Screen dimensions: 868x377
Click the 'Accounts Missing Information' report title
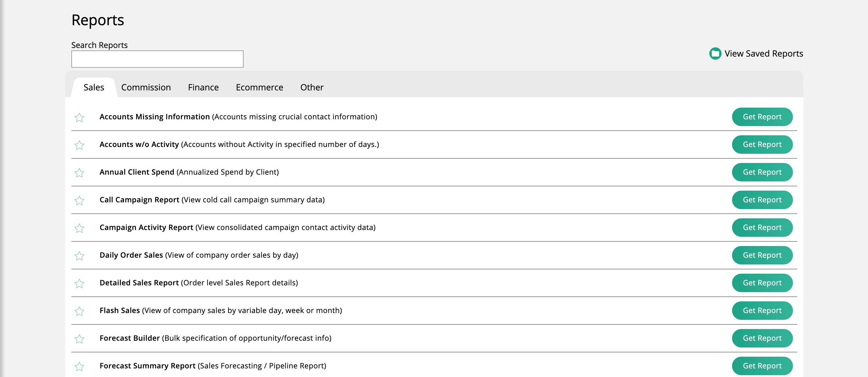155,117
